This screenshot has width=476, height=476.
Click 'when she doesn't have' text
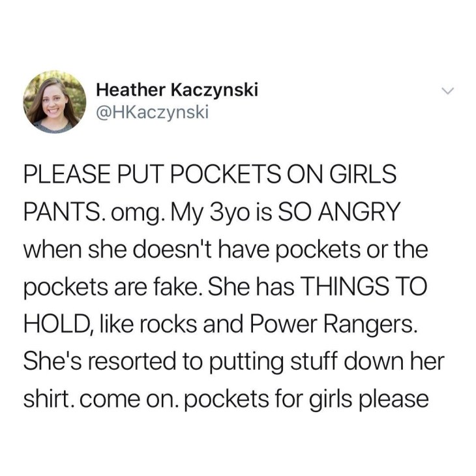pos(147,249)
